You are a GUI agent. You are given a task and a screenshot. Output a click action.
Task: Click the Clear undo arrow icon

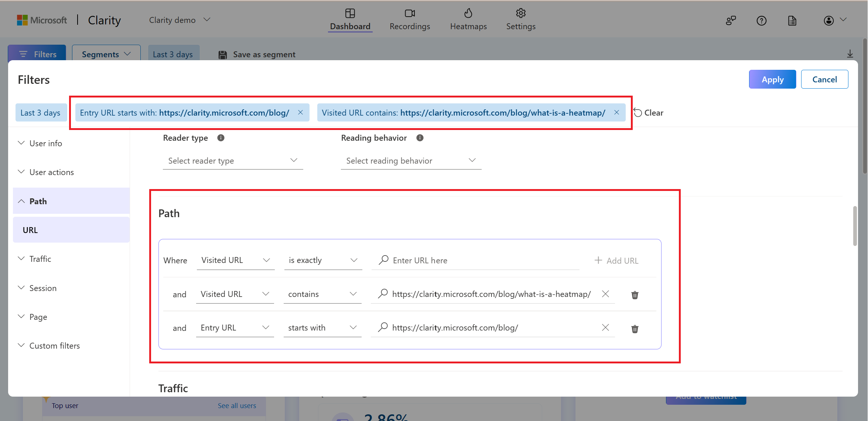click(x=638, y=112)
